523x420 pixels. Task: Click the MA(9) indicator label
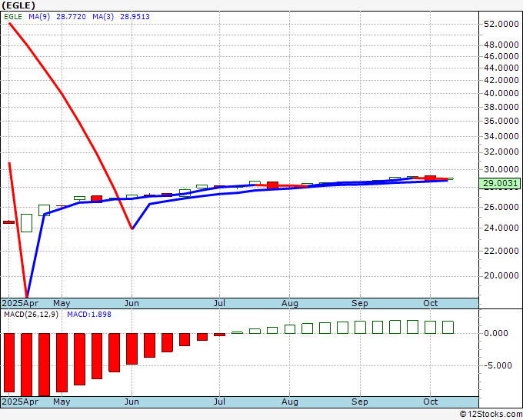39,17
